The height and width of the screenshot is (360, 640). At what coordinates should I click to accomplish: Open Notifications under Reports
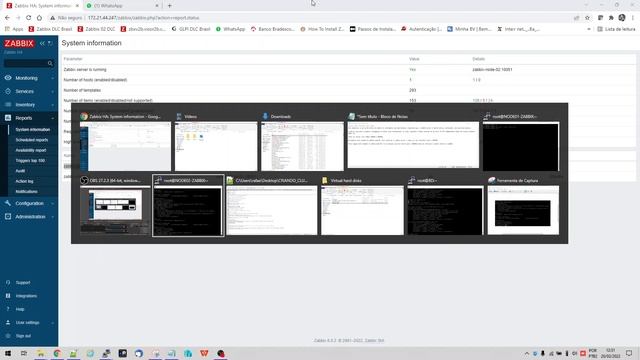point(27,191)
